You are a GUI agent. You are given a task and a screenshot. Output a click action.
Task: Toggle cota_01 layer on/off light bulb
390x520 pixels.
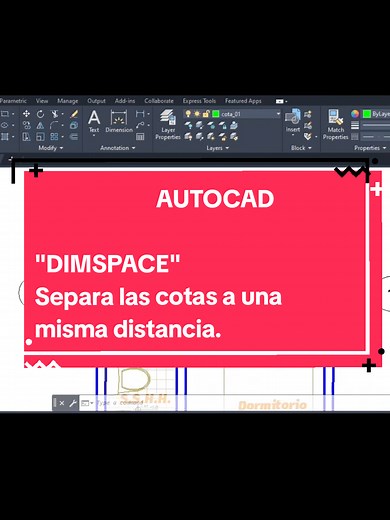pos(188,114)
